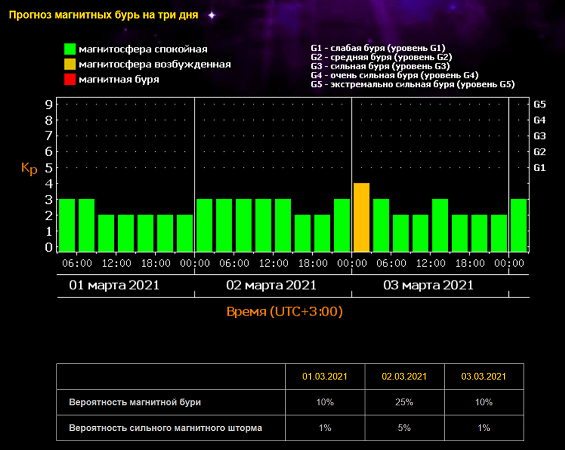
Task: Click the Kp axis value '5'
Action: click(x=49, y=168)
